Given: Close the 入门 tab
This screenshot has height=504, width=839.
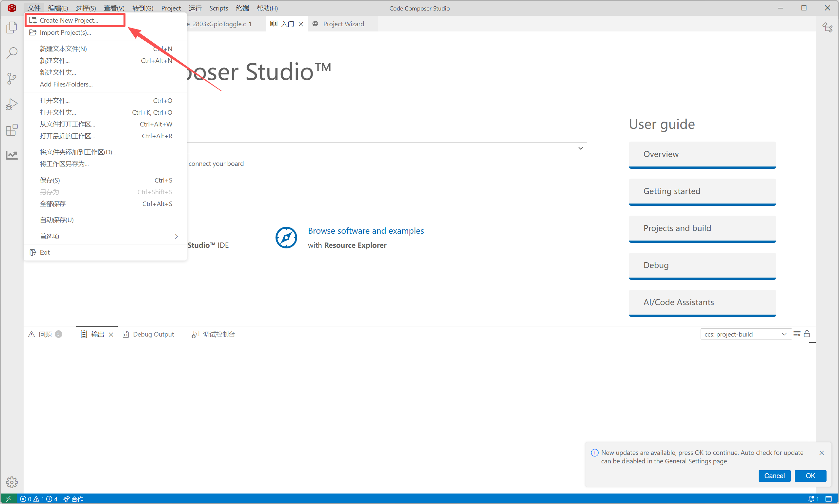Looking at the screenshot, I should (x=301, y=24).
